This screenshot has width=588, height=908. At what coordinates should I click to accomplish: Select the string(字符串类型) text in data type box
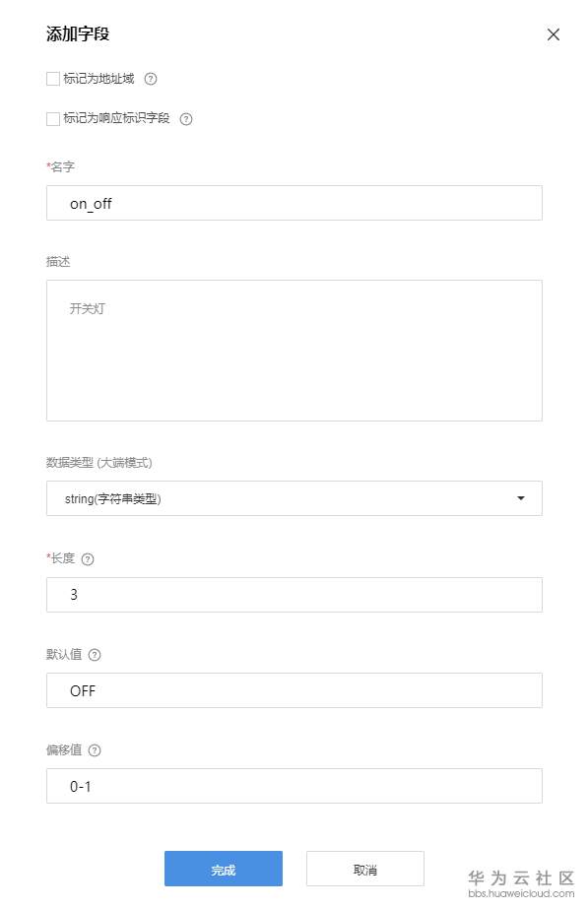click(113, 498)
